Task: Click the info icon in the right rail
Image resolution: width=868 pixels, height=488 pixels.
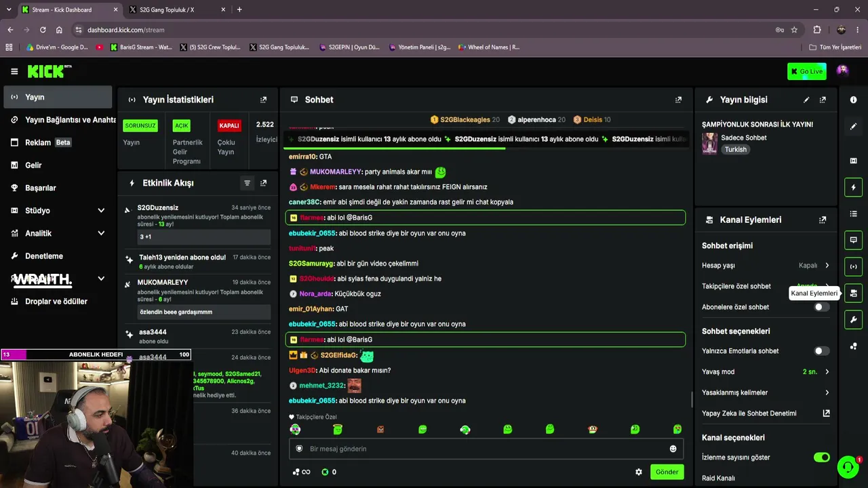Action: (853, 100)
